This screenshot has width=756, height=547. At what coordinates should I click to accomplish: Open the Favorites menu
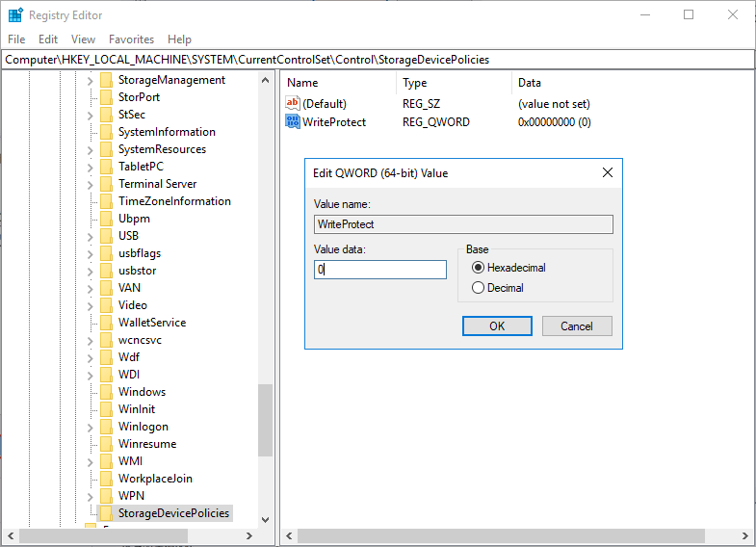(131, 39)
